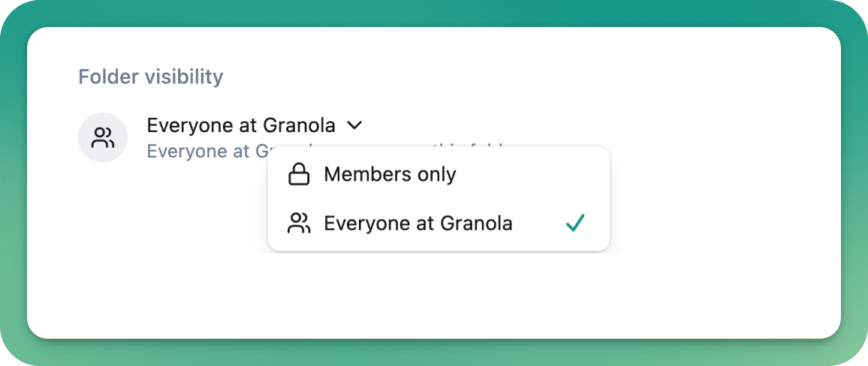Viewport: 868px width, 366px height.
Task: Click the people icon in the popup menu
Action: click(x=299, y=223)
